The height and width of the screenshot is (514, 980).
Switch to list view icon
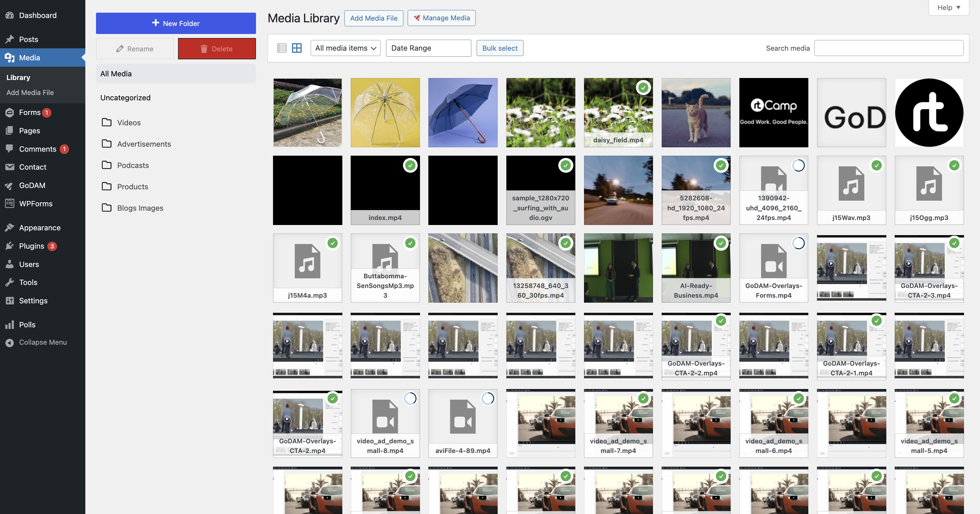tap(282, 48)
